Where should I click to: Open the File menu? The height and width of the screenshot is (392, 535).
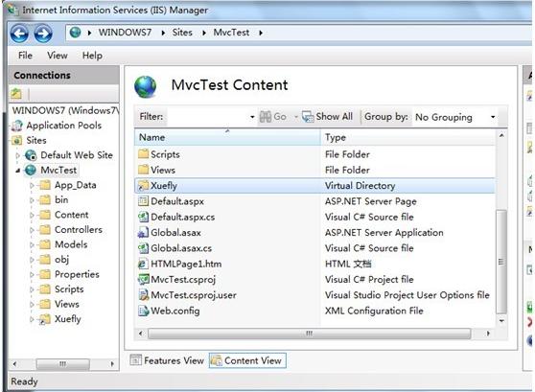click(x=25, y=56)
